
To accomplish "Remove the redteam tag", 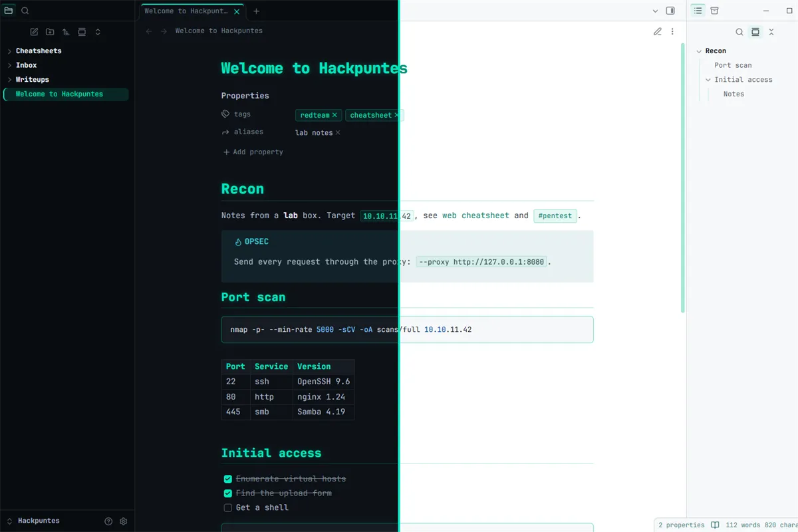I will tap(334, 115).
